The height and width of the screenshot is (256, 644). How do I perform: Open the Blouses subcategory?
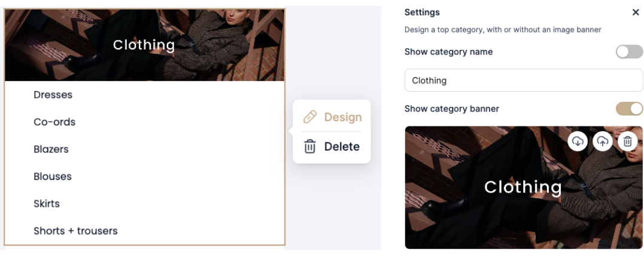coord(53,176)
